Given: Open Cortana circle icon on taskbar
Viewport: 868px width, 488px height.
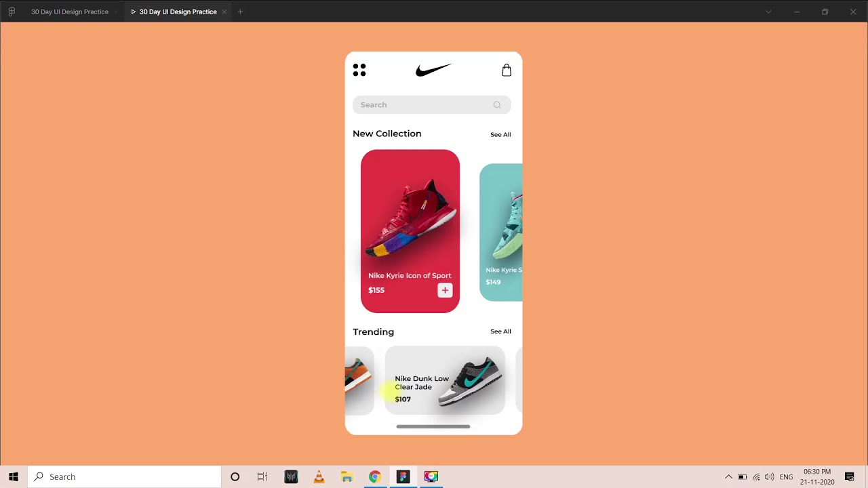Looking at the screenshot, I should (x=235, y=476).
